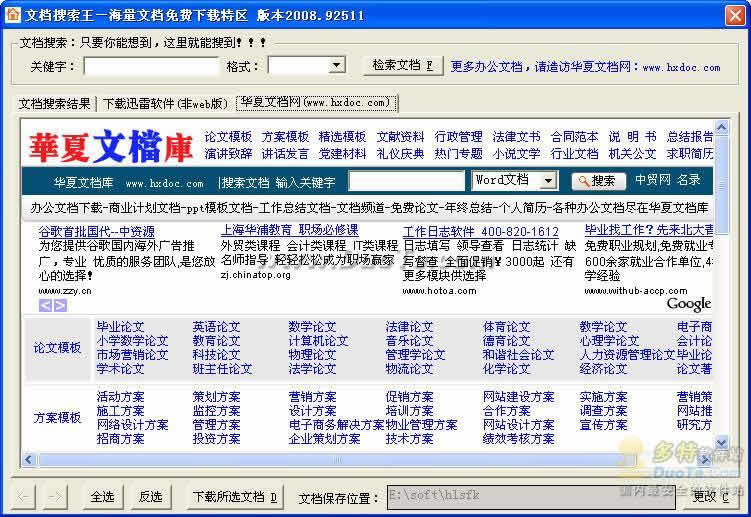Image resolution: width=751 pixels, height=517 pixels.
Task: Open 小说文学 nav link
Action: coord(516,154)
